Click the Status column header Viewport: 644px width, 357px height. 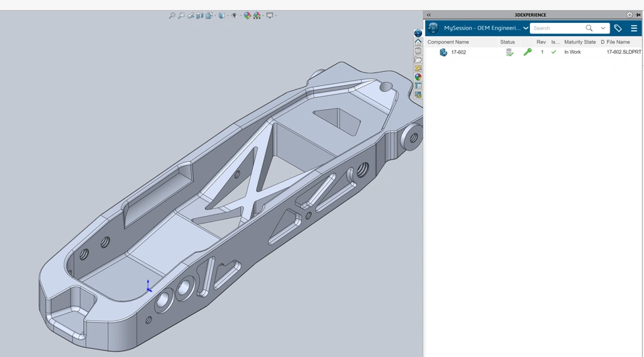click(507, 42)
